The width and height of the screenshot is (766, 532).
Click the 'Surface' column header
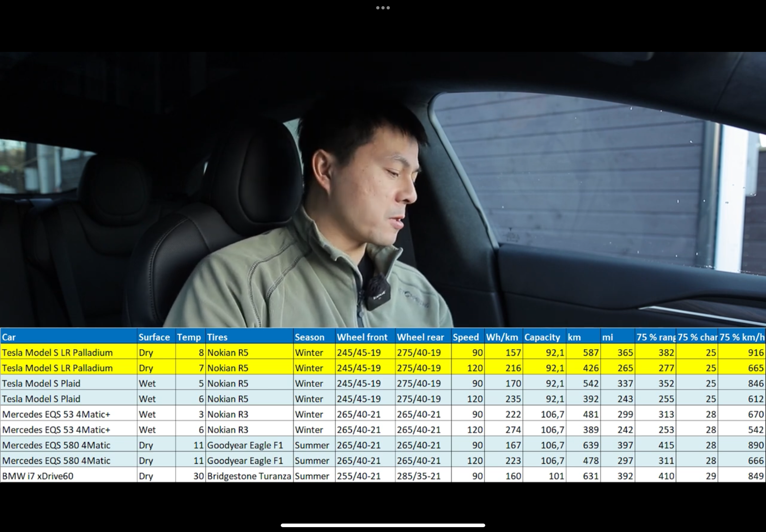tap(156, 337)
